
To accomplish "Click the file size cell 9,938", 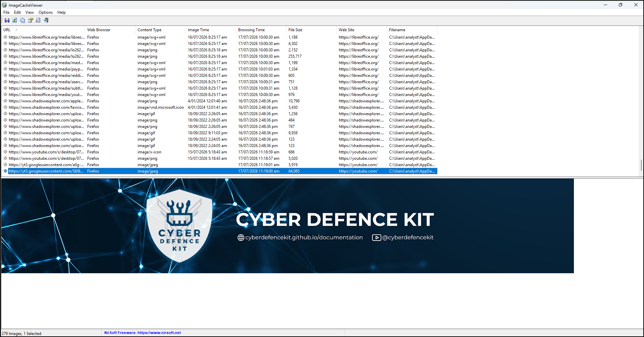I will (293, 133).
